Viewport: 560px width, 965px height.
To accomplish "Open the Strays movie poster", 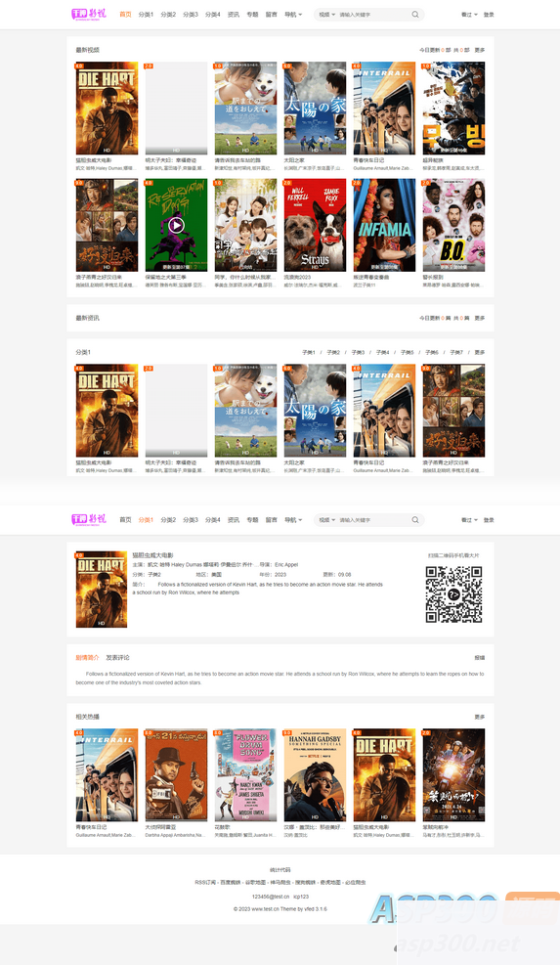I will 315,225.
